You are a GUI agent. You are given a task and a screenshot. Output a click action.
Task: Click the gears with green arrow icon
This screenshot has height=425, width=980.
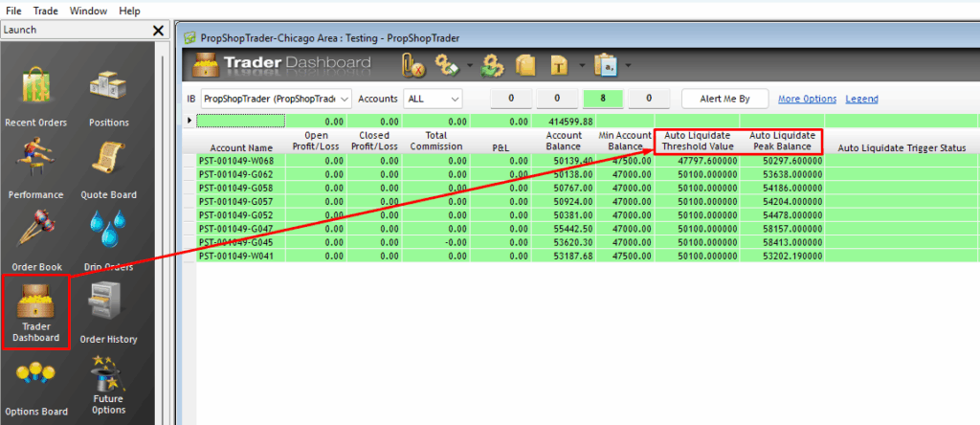coord(493,65)
